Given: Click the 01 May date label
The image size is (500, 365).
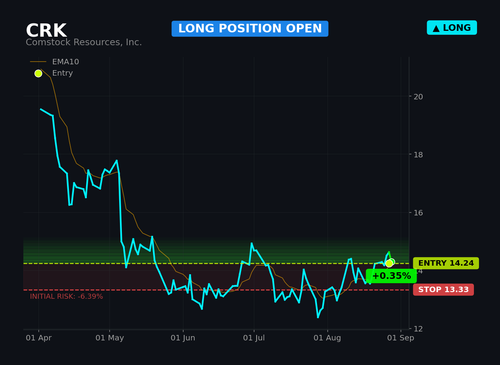Looking at the screenshot, I should pos(110,338).
